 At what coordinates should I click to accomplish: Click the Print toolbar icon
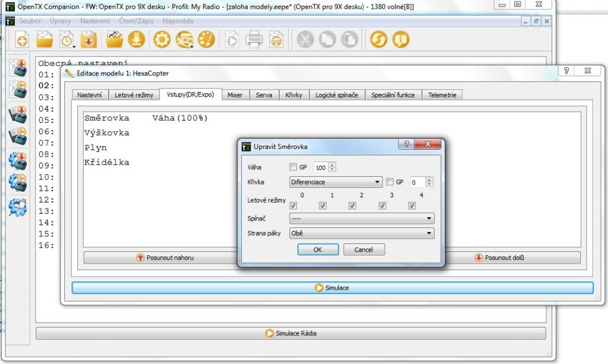tap(254, 40)
